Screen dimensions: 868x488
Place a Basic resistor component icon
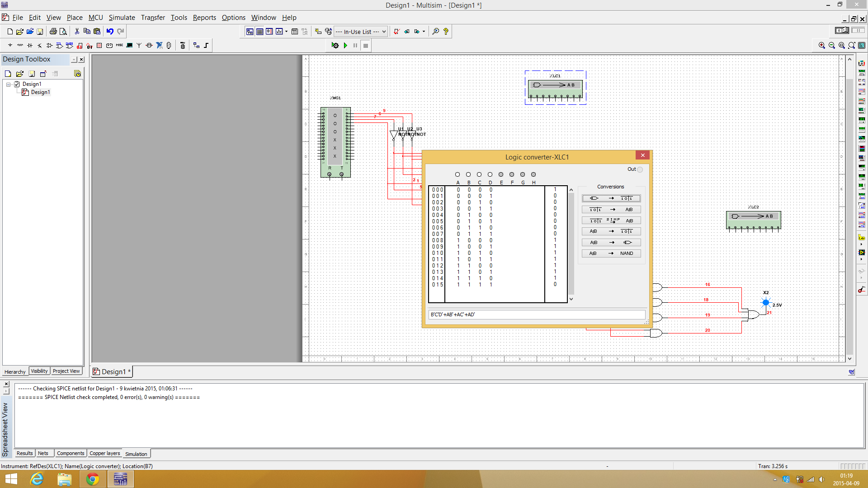20,45
